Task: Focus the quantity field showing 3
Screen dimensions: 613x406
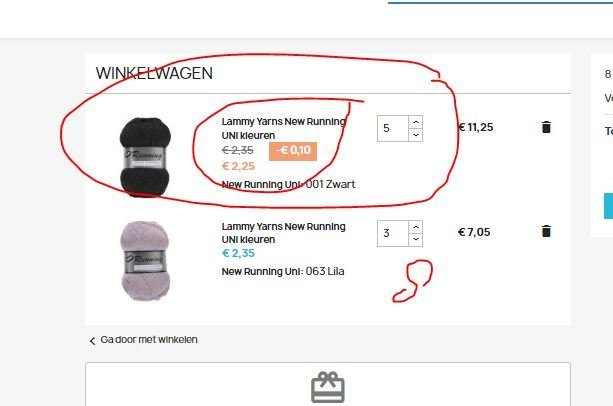Action: coord(393,233)
